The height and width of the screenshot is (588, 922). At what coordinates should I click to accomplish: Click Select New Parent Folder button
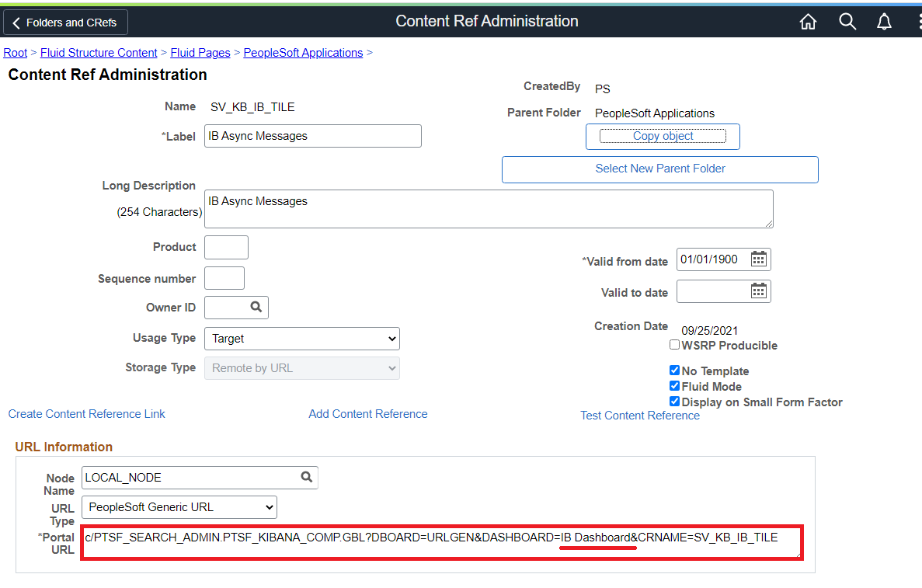(x=659, y=169)
